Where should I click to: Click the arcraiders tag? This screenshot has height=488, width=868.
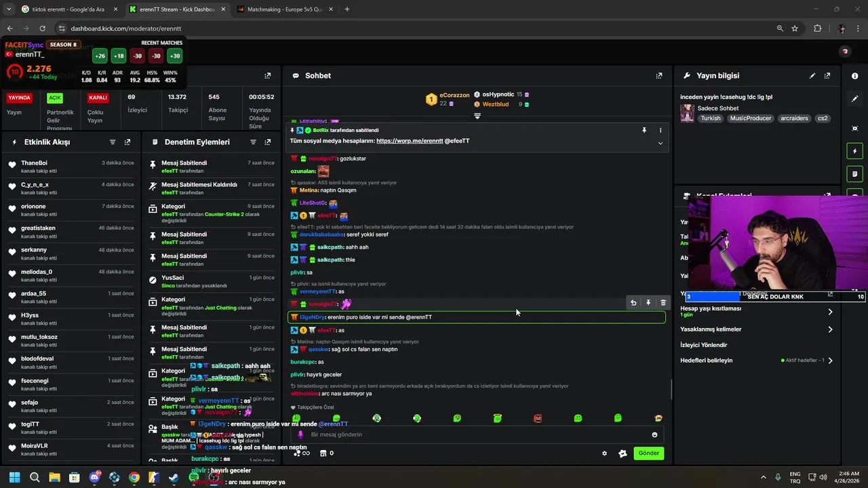click(794, 119)
